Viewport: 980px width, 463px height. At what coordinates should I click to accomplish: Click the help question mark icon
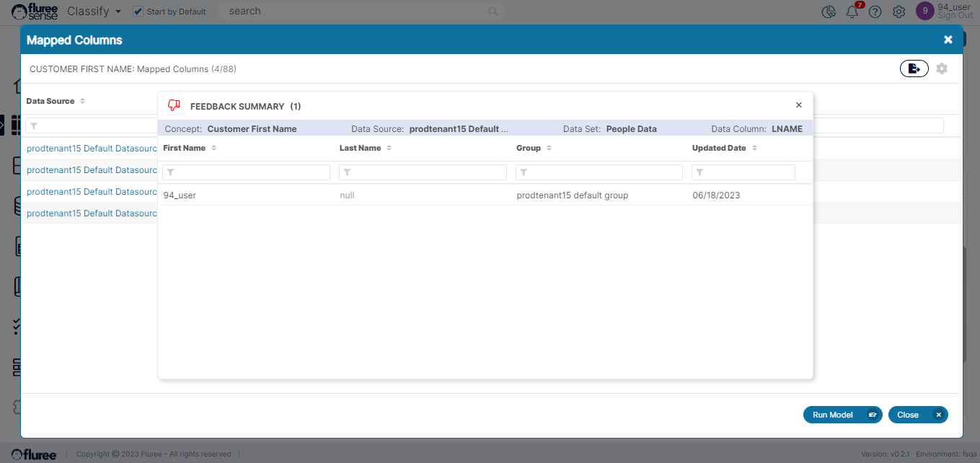(875, 12)
